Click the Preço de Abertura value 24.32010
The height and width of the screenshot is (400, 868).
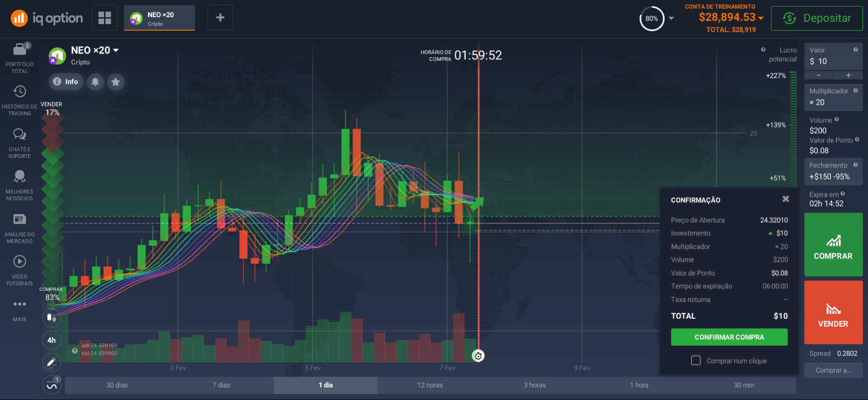pos(774,220)
